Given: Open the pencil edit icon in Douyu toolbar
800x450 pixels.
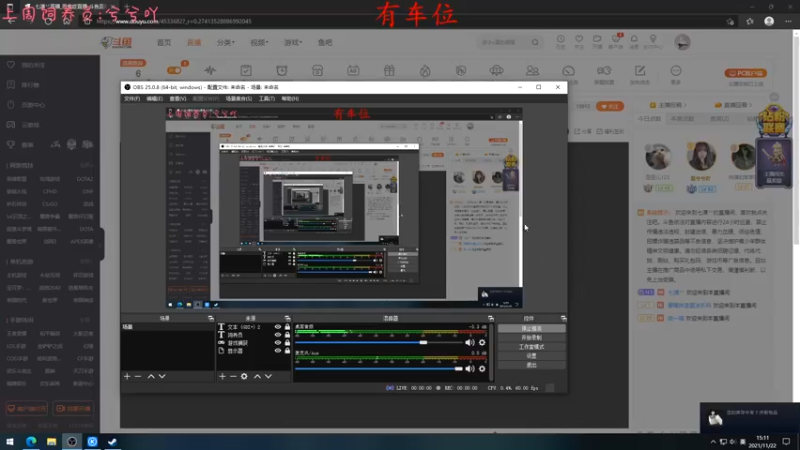Looking at the screenshot, I should 640,70.
